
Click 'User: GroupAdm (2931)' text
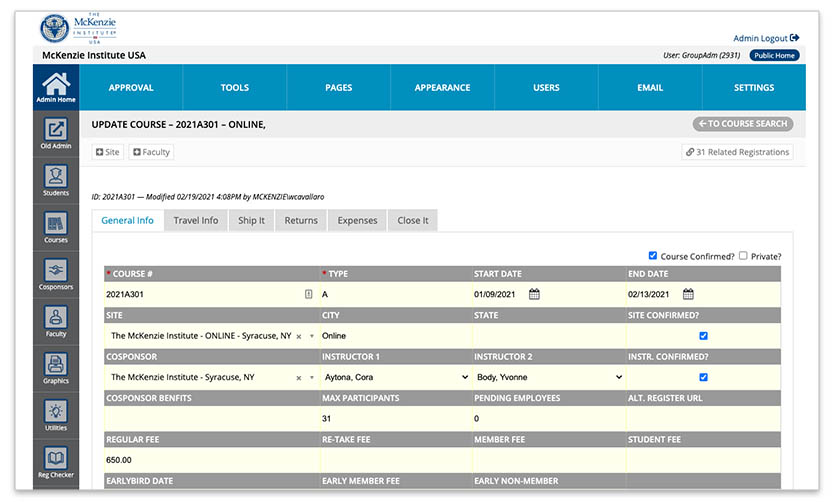pyautogui.click(x=701, y=55)
